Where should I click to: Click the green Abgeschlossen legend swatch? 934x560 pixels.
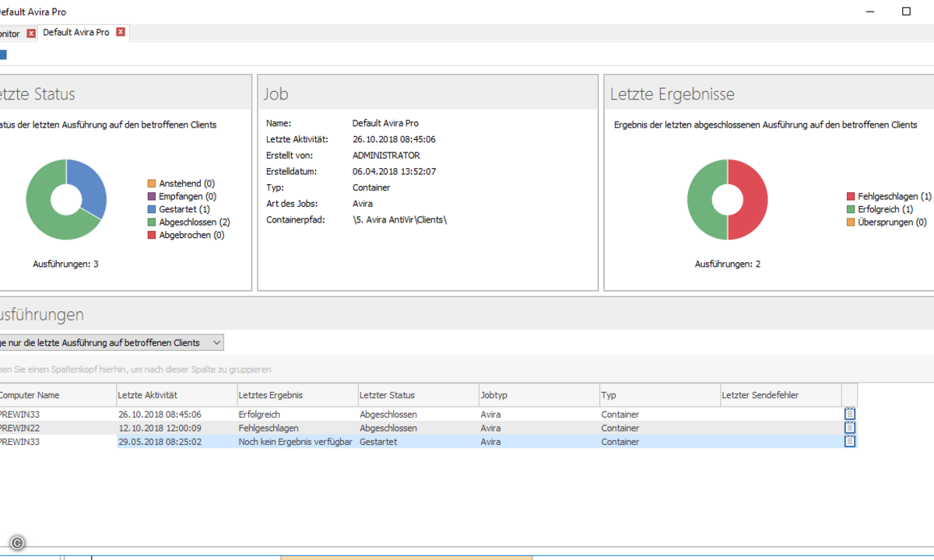pyautogui.click(x=152, y=222)
